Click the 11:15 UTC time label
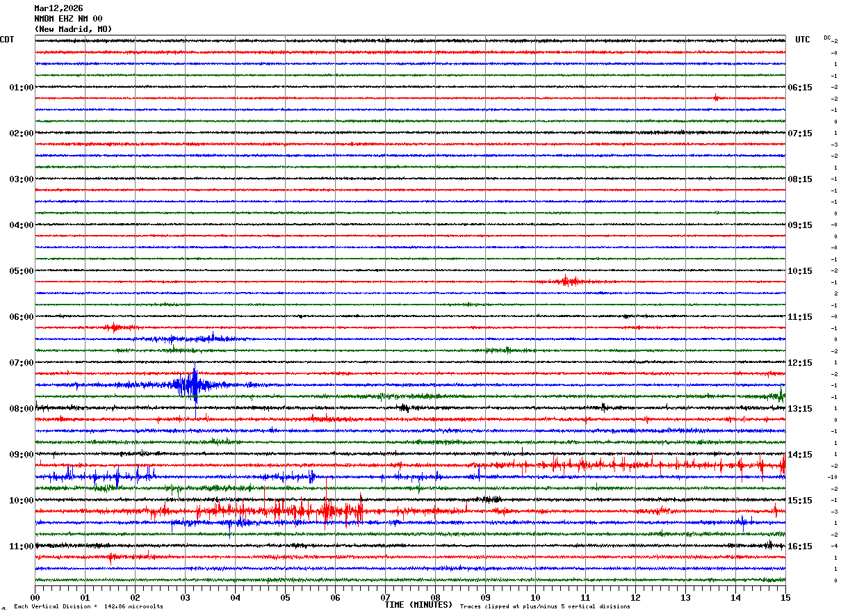Image resolution: width=841 pixels, height=616 pixels. pos(800,317)
